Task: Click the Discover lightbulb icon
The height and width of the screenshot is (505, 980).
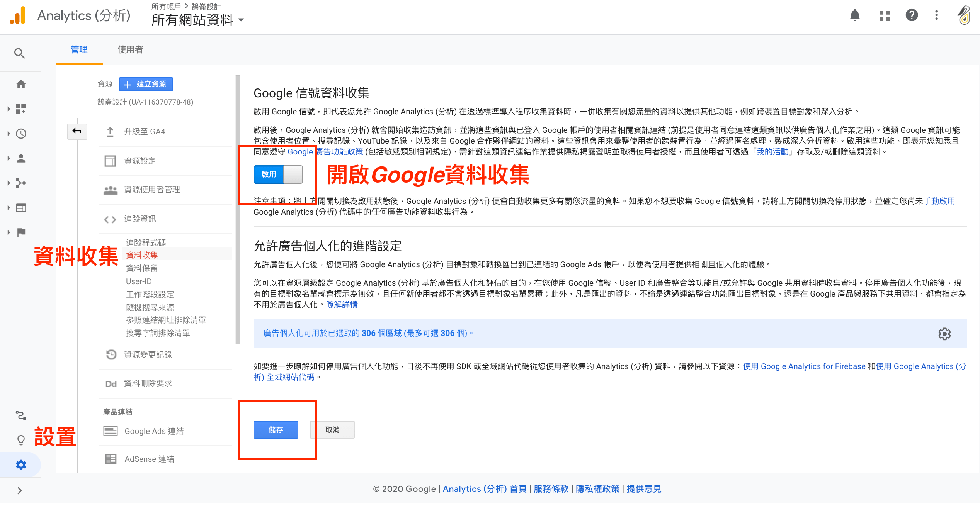Action: [21, 440]
